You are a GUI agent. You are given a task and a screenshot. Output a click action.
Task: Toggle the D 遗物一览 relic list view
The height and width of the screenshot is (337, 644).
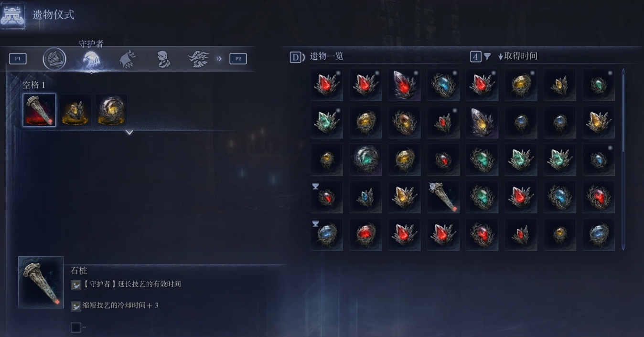tap(317, 57)
